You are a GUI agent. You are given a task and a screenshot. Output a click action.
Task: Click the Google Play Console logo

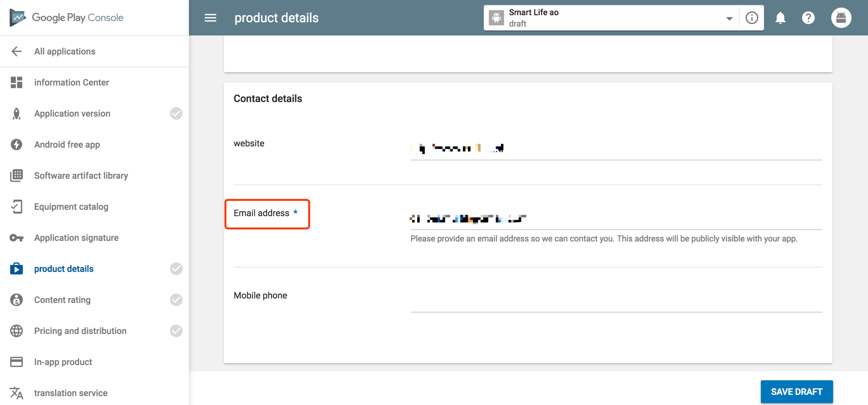point(67,18)
